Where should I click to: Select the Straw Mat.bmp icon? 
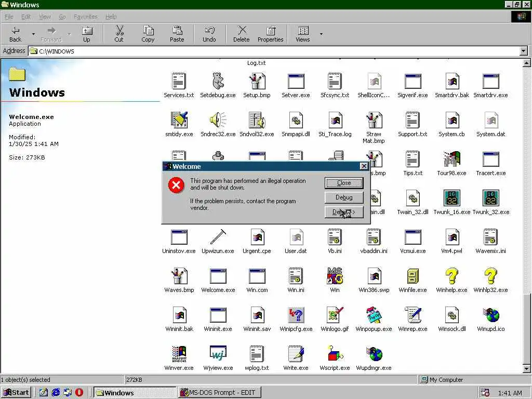click(374, 120)
